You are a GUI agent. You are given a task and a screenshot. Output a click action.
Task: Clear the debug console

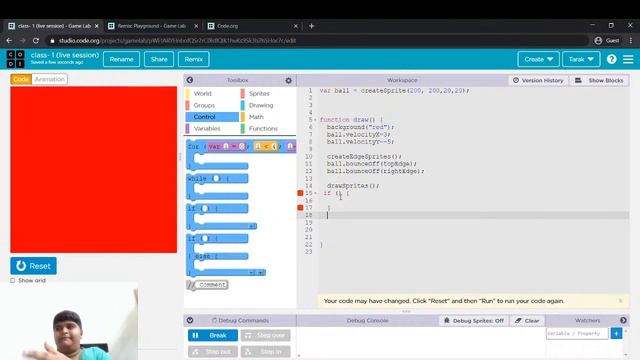(x=527, y=321)
